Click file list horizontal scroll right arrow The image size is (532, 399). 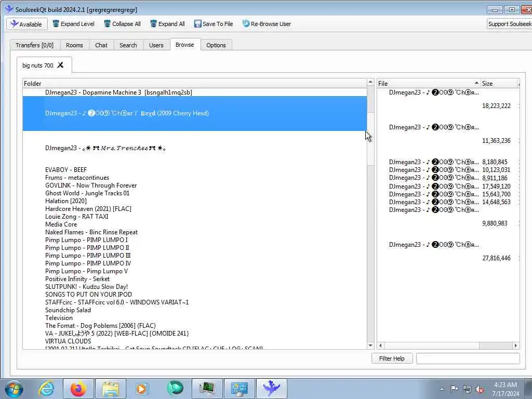pos(516,345)
